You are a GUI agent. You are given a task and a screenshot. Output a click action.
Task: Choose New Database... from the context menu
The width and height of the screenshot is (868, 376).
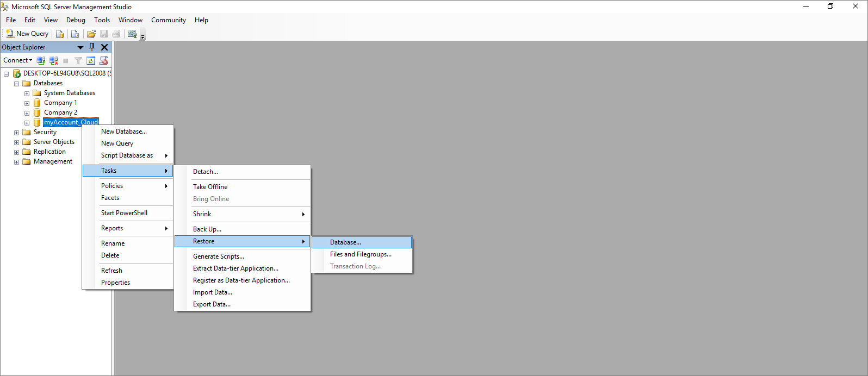(x=128, y=131)
